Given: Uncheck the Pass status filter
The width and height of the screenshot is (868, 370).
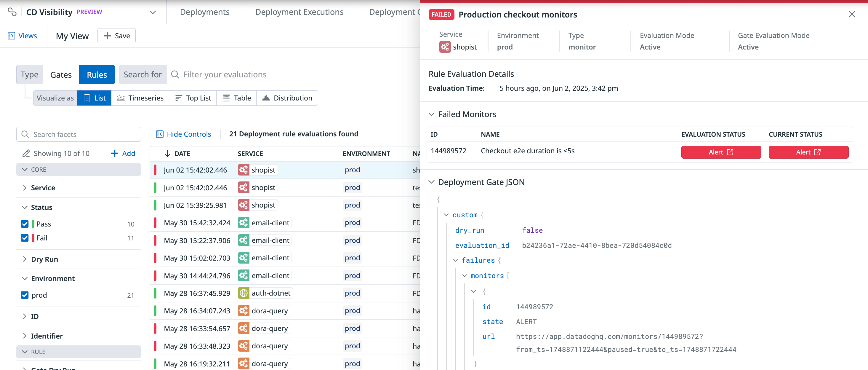Looking at the screenshot, I should point(24,224).
